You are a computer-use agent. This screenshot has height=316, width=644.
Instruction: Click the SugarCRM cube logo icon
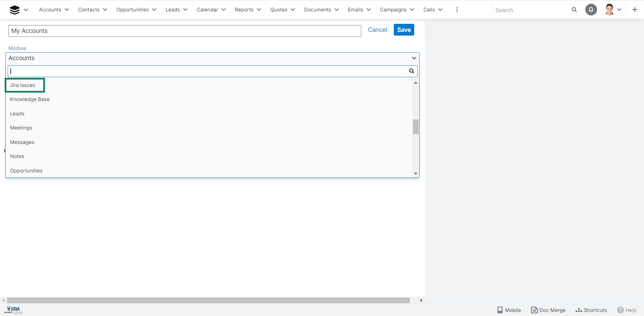click(15, 10)
